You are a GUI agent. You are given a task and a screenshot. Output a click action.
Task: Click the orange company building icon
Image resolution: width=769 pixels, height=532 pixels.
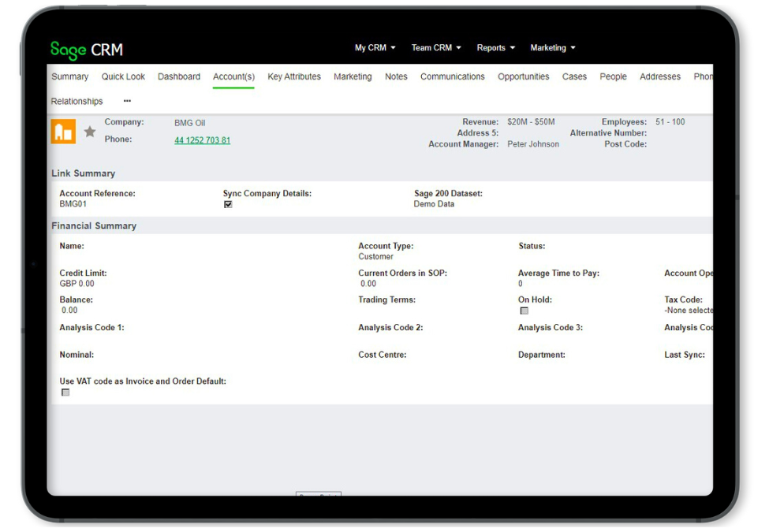click(63, 132)
